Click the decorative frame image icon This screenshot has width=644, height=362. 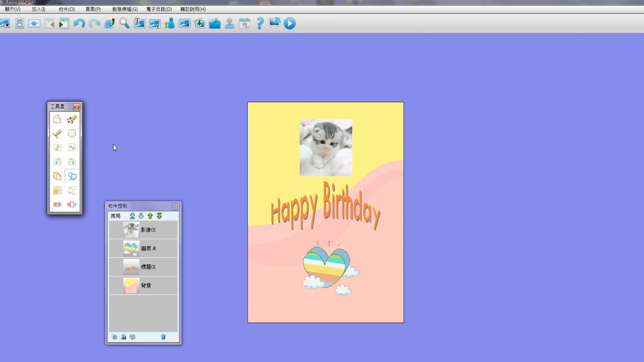click(x=184, y=23)
